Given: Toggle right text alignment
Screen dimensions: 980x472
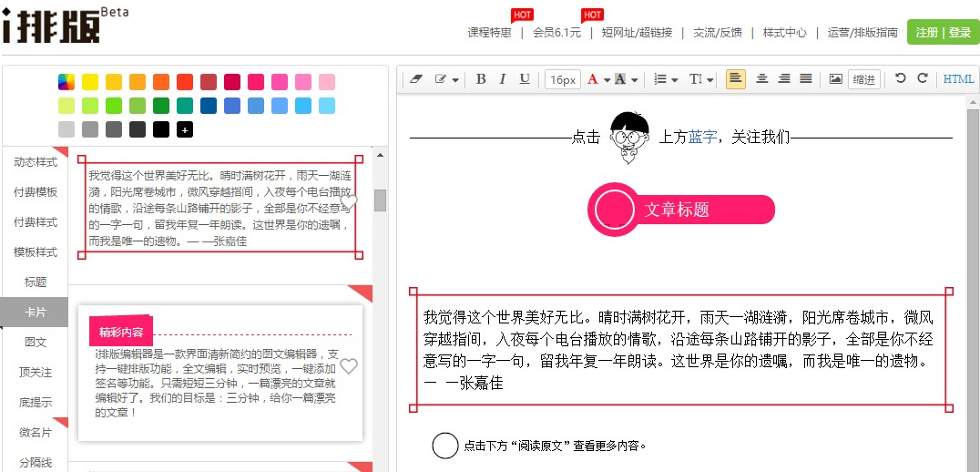Looking at the screenshot, I should [x=784, y=78].
